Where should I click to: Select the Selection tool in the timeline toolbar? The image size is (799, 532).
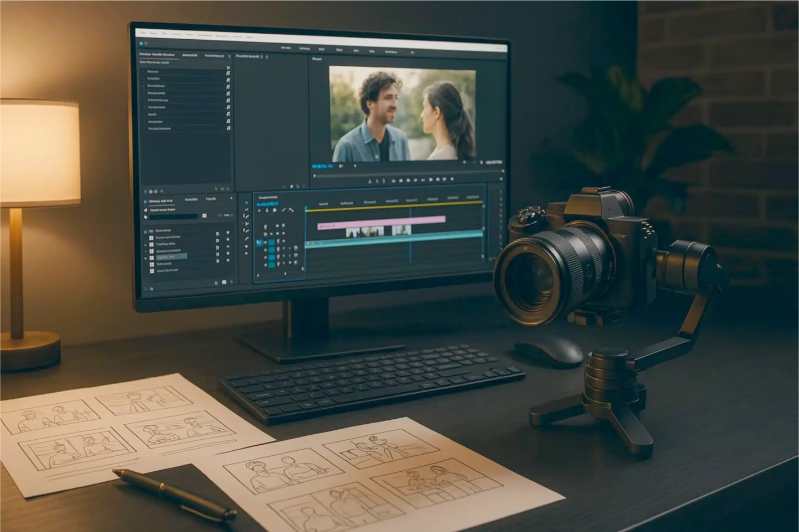[247, 203]
